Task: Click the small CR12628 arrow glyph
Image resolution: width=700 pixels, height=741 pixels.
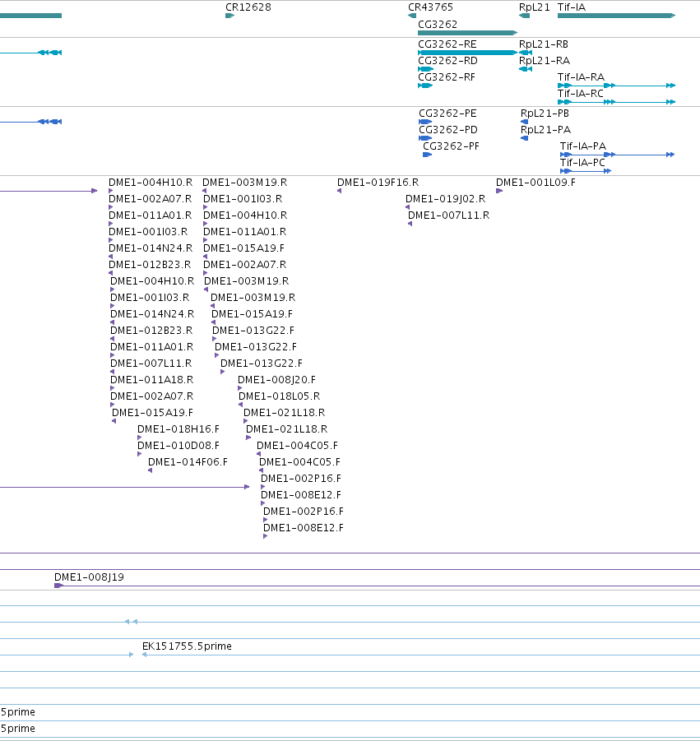Action: coord(229,16)
